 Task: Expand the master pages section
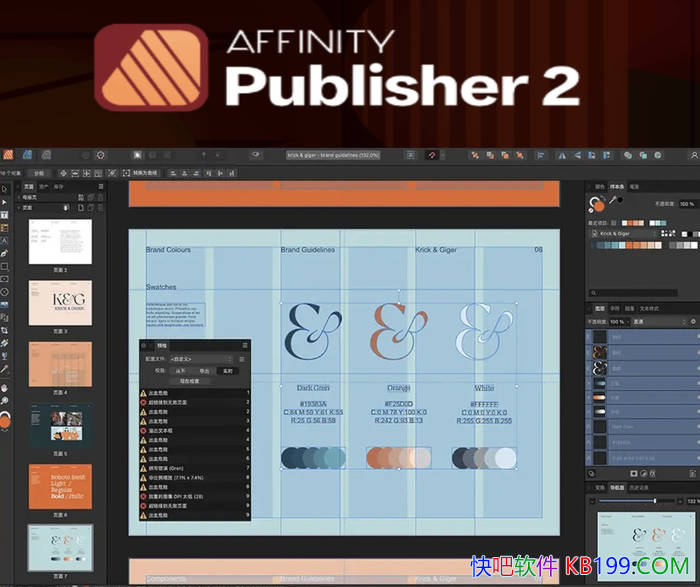[19, 197]
